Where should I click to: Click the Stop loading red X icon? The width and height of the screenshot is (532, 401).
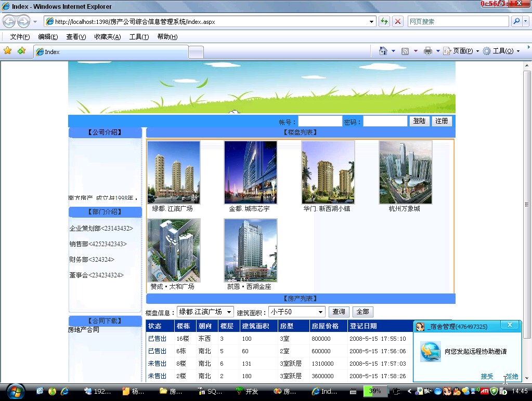[398, 21]
